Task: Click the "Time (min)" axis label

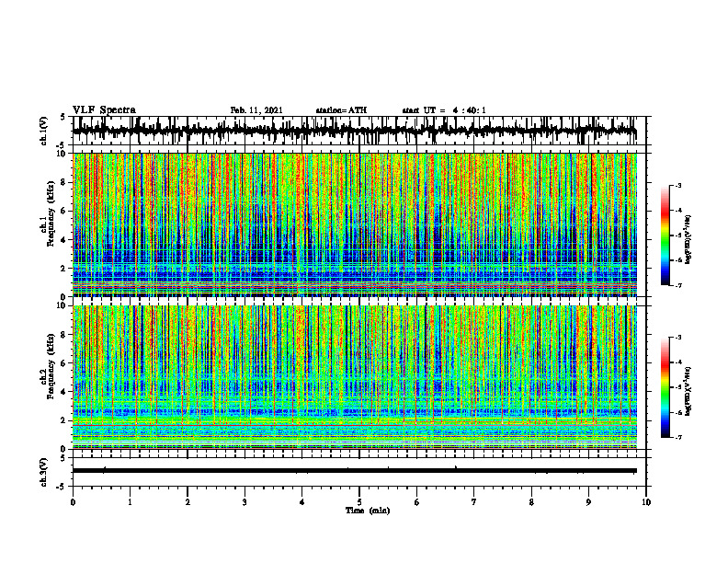Action: tap(368, 511)
